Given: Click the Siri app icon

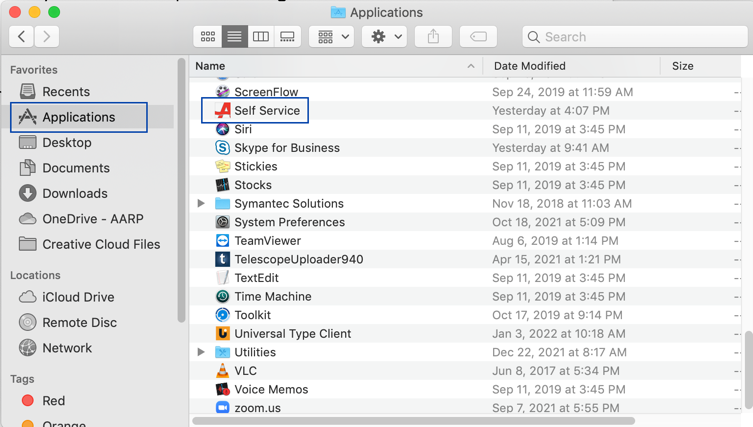Looking at the screenshot, I should pyautogui.click(x=222, y=129).
